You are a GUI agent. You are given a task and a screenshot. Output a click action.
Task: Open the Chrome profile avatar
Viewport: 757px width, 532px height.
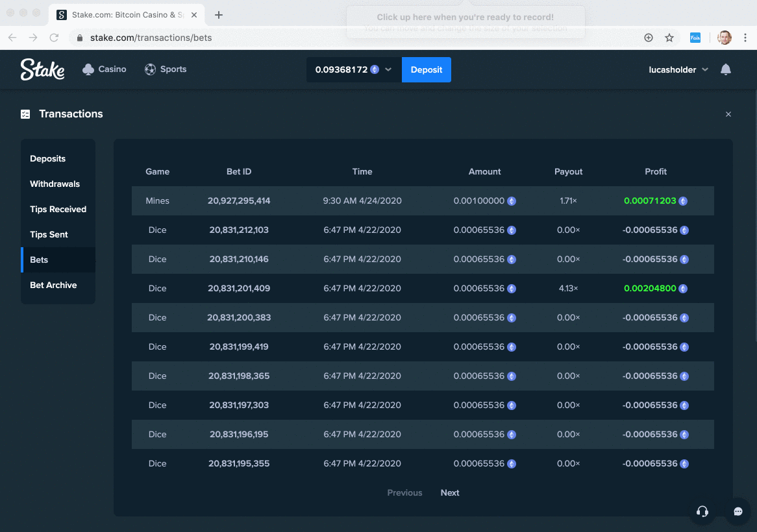[724, 38]
